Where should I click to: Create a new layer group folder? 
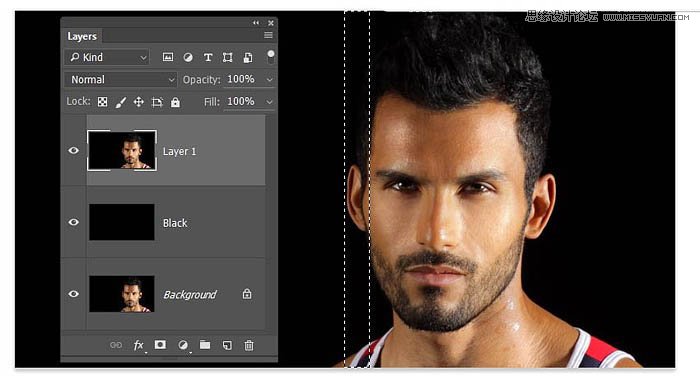coord(205,345)
